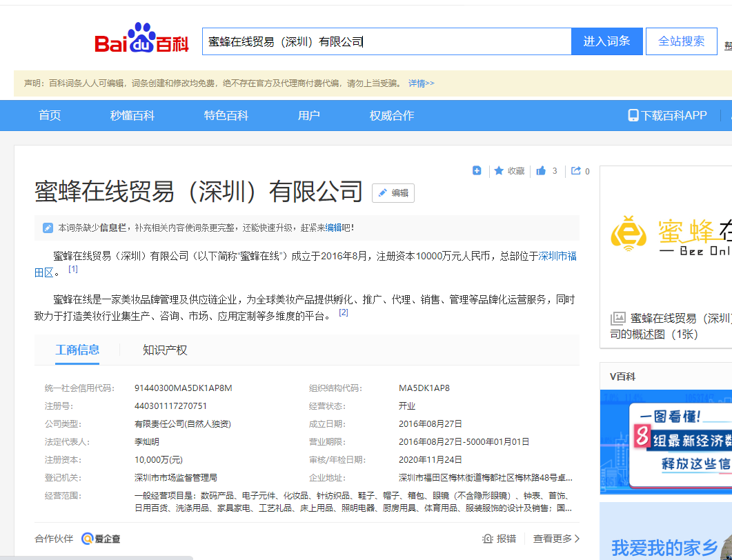Click the phone icon for 下载百科APP

pyautogui.click(x=633, y=115)
